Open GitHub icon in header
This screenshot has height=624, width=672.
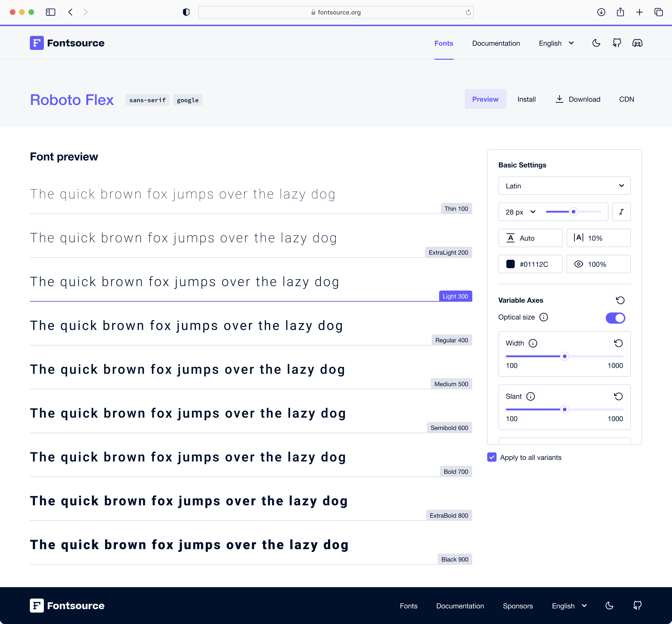click(x=617, y=43)
